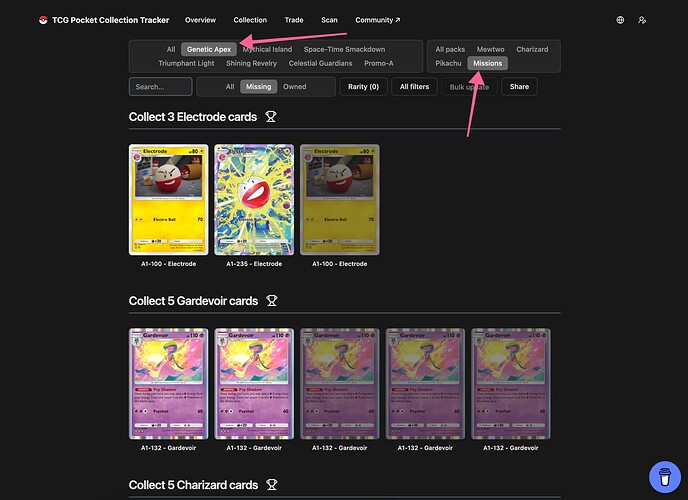This screenshot has width=688, height=500.
Task: Click trophy icon beside Electrode mission
Action: (x=271, y=117)
